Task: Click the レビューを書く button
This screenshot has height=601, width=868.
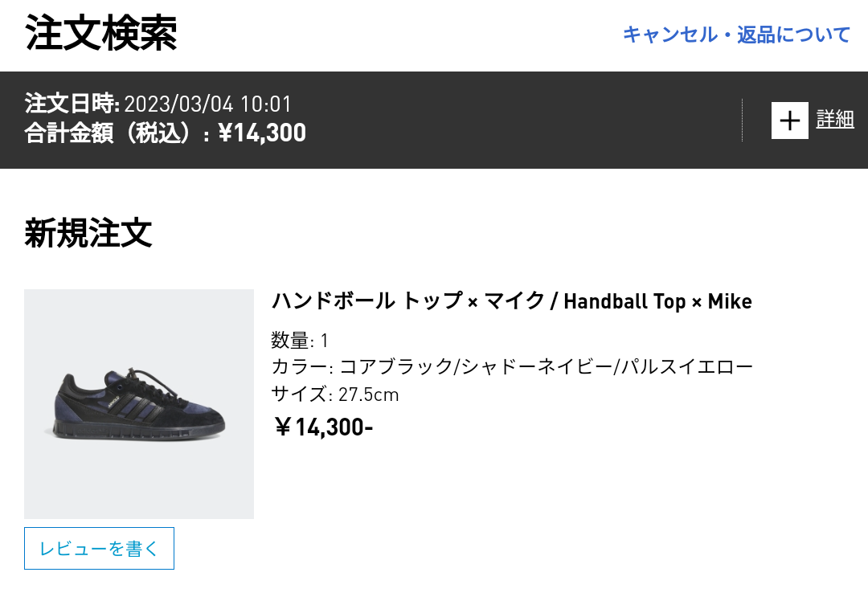Action: coord(99,549)
